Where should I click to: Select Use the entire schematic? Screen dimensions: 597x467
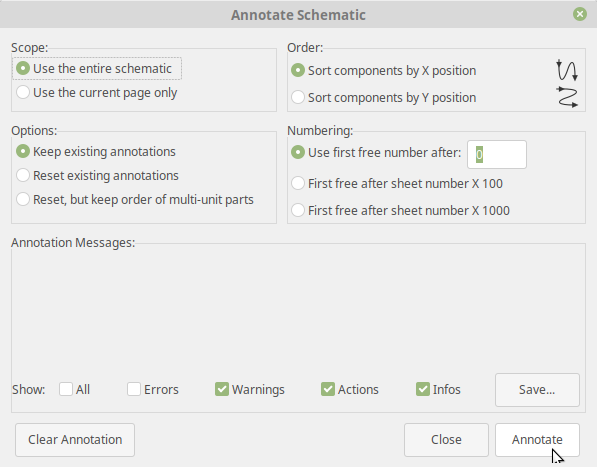click(x=97, y=69)
